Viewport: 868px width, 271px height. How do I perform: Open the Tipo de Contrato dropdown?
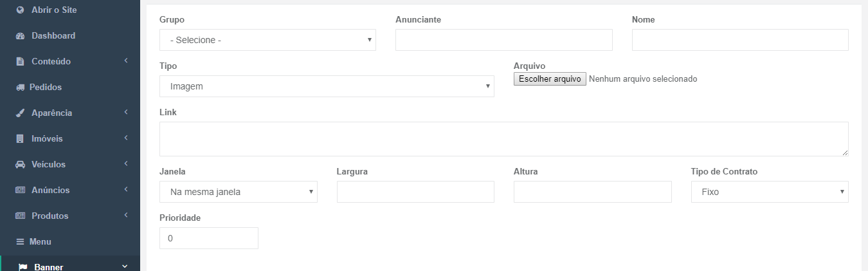(770, 192)
